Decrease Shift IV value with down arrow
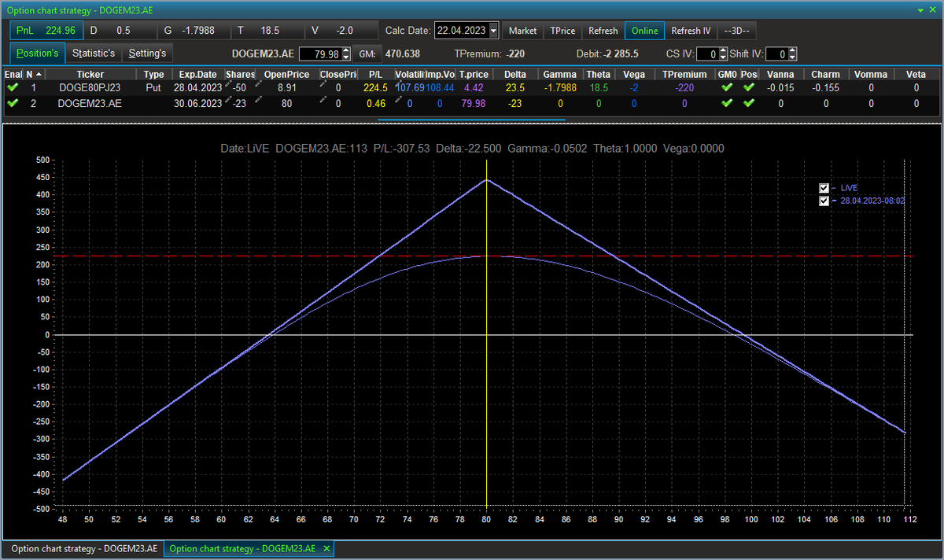The width and height of the screenshot is (944, 560). pos(792,57)
